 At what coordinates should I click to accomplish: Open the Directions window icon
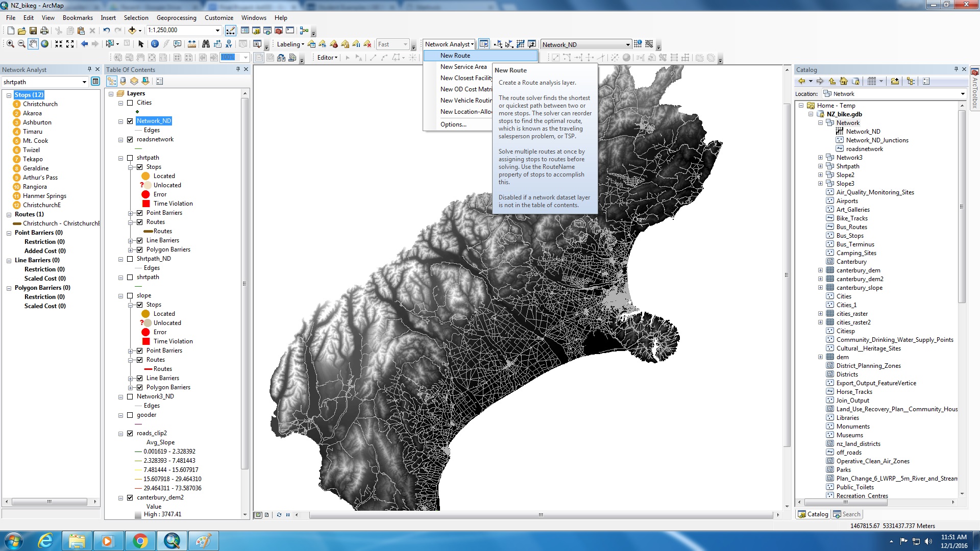pos(532,44)
